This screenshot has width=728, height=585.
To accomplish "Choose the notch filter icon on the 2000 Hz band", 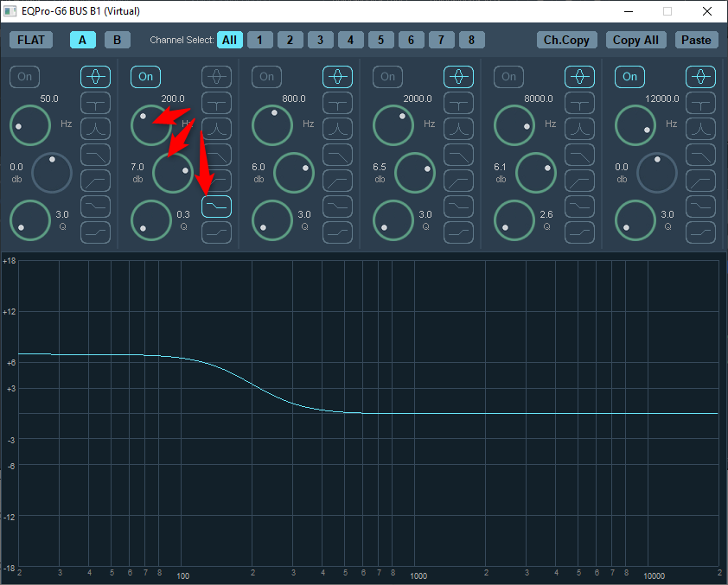I will tap(458, 103).
